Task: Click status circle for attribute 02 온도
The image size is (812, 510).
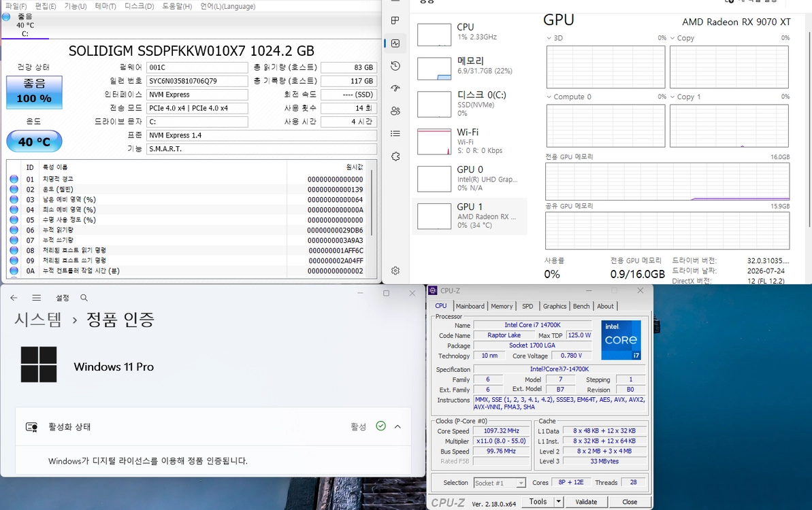Action: click(14, 189)
